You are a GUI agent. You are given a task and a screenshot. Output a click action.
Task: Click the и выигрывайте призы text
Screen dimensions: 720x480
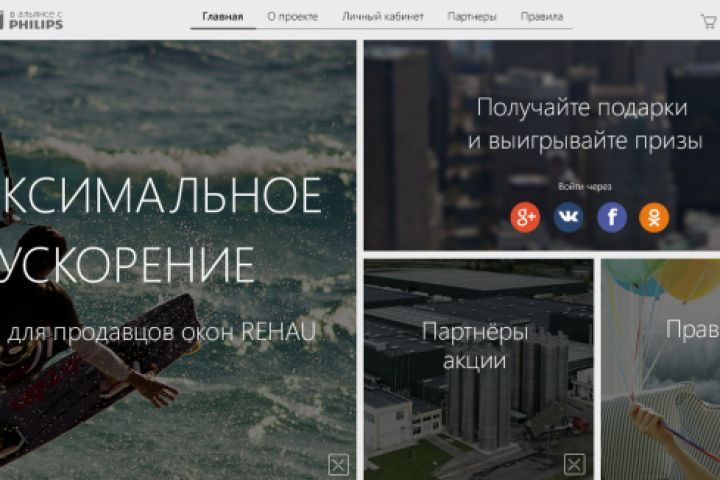coord(585,141)
